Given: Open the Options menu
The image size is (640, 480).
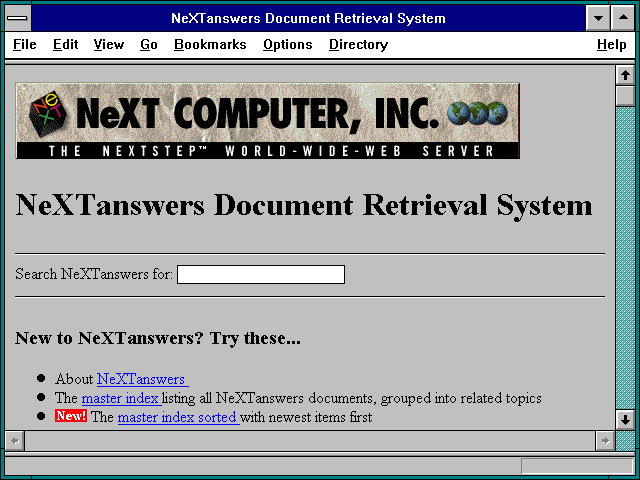Looking at the screenshot, I should tap(288, 44).
